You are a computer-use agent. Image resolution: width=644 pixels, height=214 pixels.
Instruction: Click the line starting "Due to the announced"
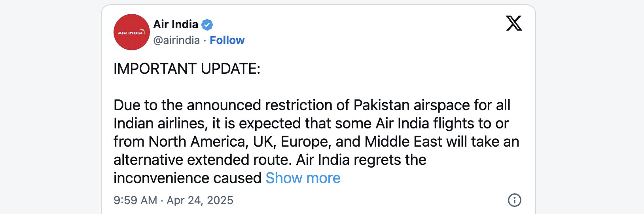(312, 105)
